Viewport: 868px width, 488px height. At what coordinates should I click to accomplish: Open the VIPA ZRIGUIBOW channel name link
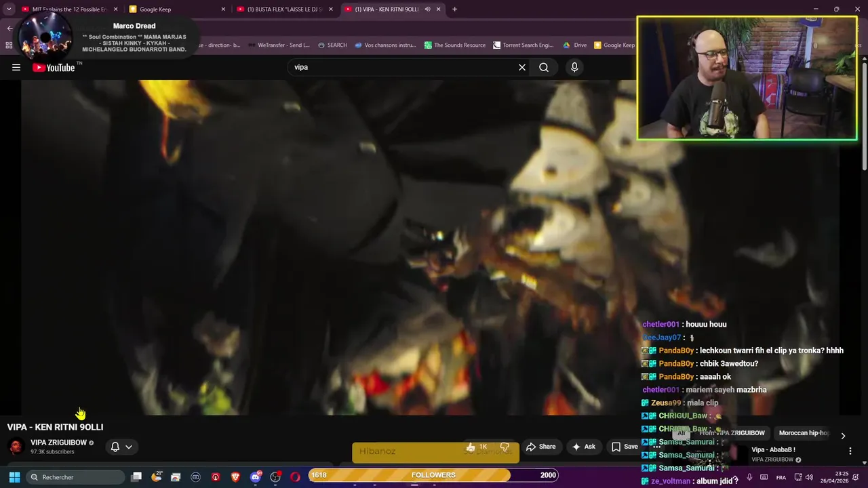[x=58, y=443]
